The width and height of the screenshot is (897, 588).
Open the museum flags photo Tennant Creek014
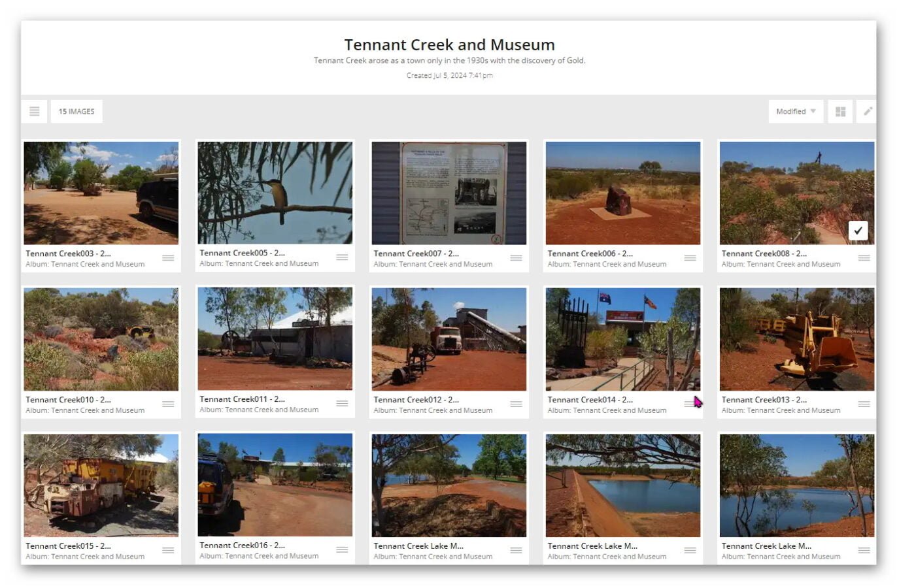click(x=622, y=339)
